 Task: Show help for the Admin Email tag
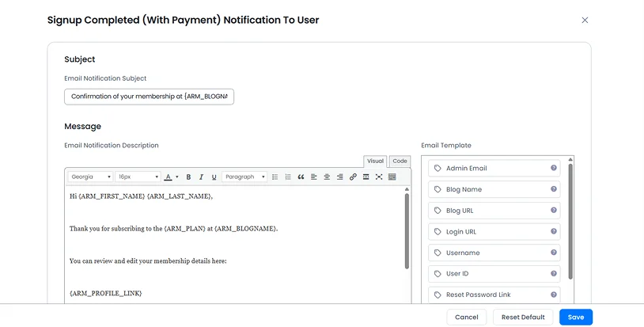[x=554, y=168]
